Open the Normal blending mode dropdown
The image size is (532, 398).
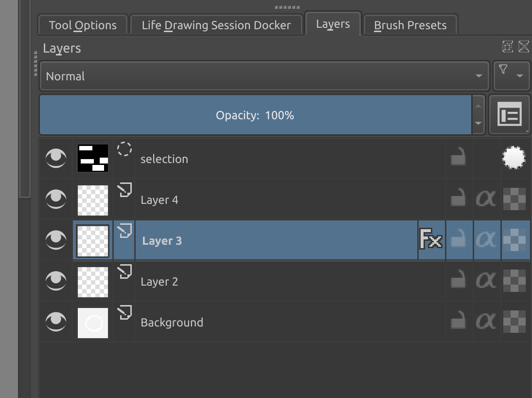(264, 76)
